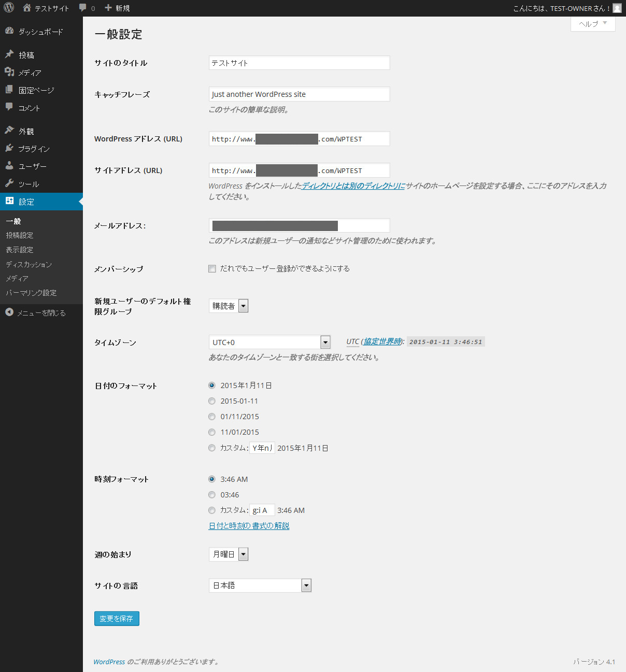Click the 外観 paintbrush icon
Screen dimensions: 626x672
(x=9, y=131)
